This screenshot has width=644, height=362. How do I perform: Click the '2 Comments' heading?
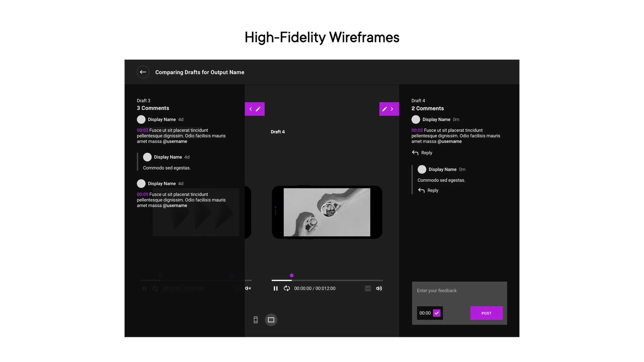[428, 109]
